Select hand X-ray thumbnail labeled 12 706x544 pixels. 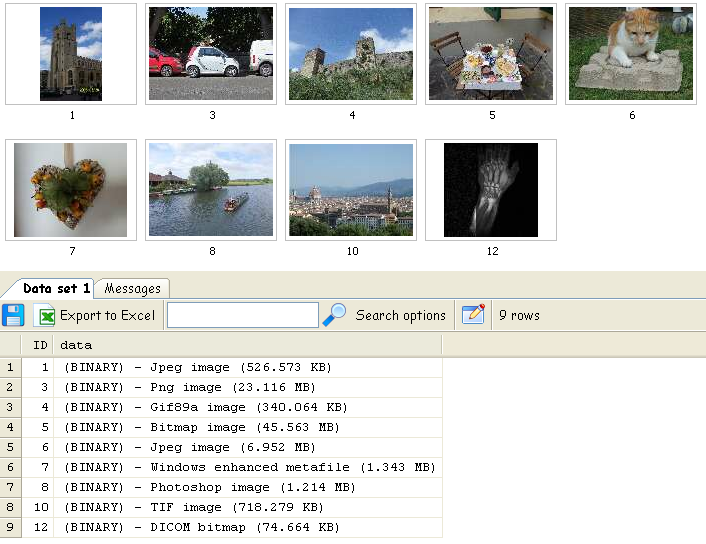[491, 190]
